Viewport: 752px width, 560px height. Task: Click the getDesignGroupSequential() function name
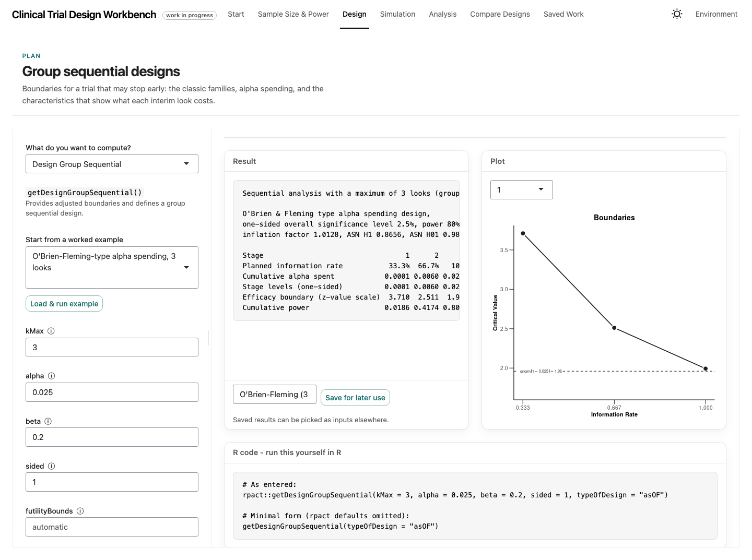[x=85, y=193]
